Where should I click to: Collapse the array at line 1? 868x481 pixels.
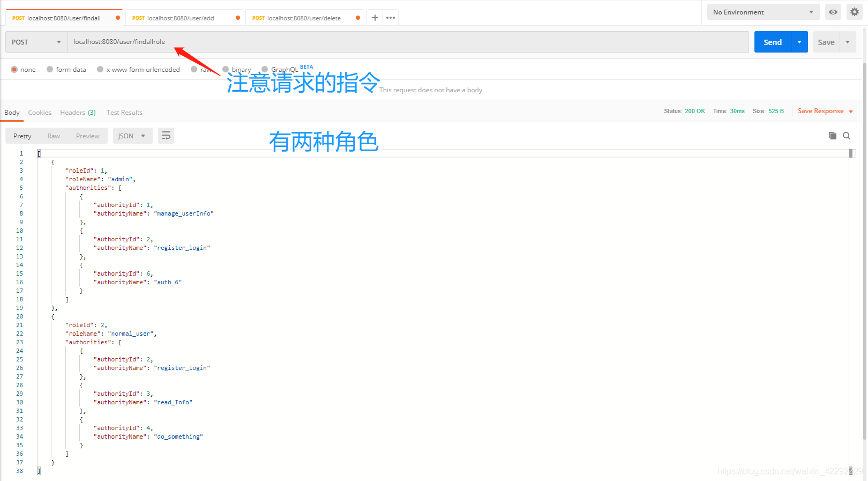coord(39,153)
